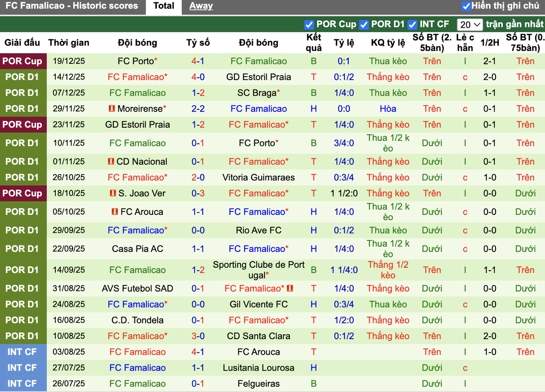Viewport: 545px width, 392px height.
Task: Switch to the Total tab
Action: click(x=164, y=6)
